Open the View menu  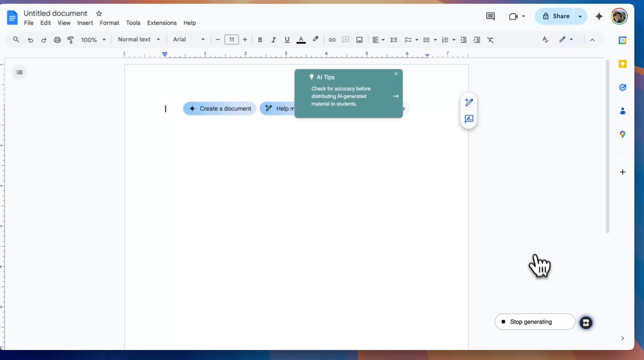point(64,23)
